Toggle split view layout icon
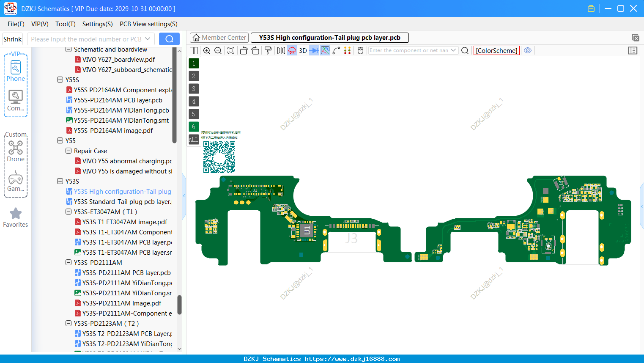Screen dimensions: 644x363 tap(194, 50)
